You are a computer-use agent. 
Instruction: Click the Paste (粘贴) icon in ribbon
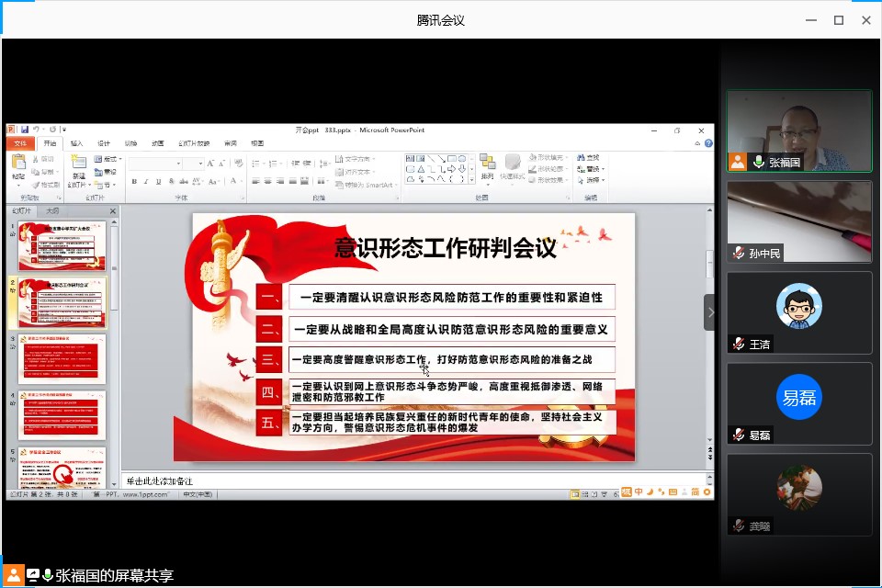point(18,164)
